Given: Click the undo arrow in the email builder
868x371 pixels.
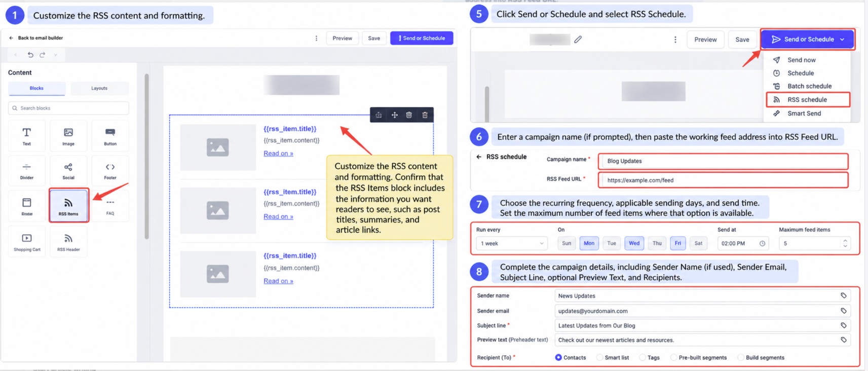Looking at the screenshot, I should tap(30, 55).
